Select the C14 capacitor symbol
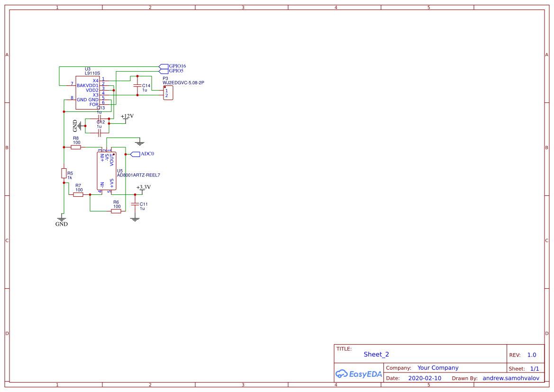Screen dimensions: 554x392 (137, 85)
